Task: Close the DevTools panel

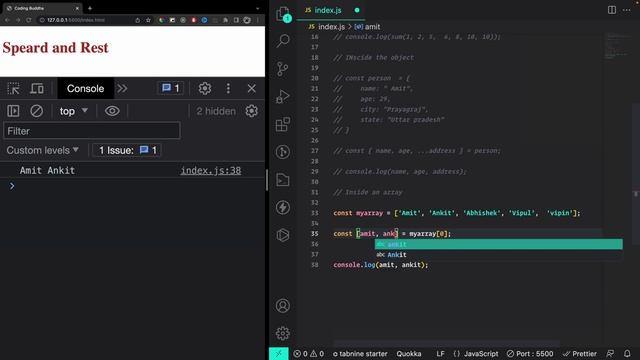Action: point(251,89)
